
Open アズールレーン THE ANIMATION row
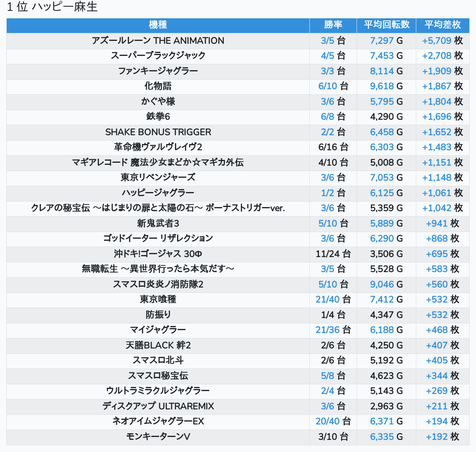[158, 40]
